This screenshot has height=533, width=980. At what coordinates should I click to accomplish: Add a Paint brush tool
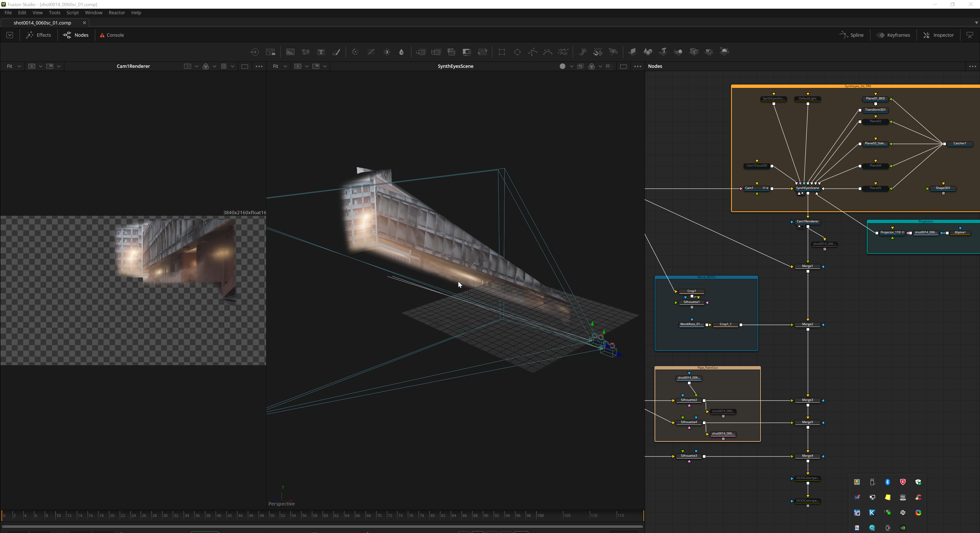click(x=336, y=52)
